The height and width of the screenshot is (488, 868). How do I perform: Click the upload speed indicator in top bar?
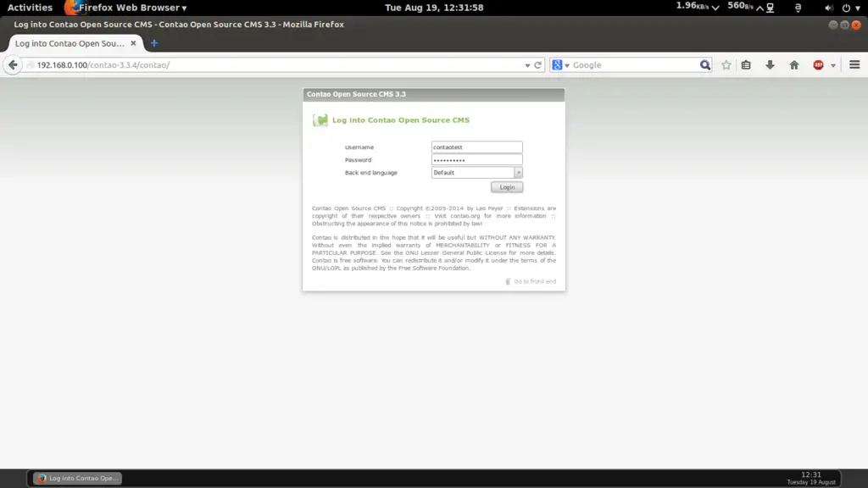point(746,7)
